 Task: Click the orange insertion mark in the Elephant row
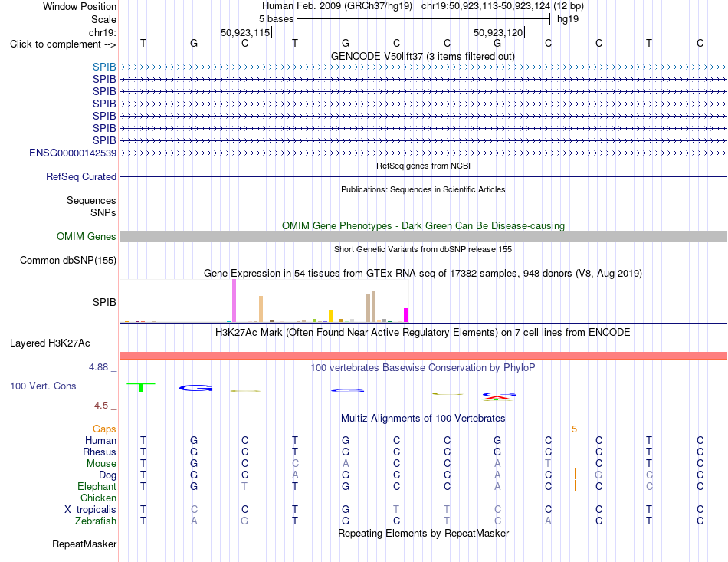point(575,485)
